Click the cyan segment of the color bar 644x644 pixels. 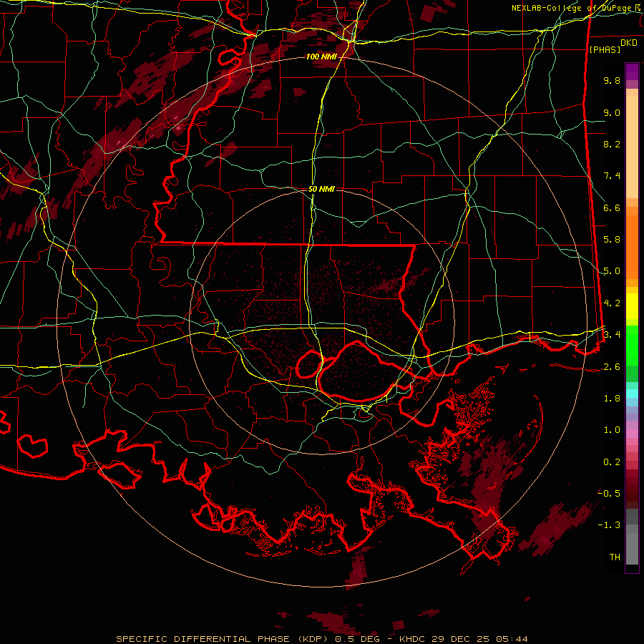[632, 393]
